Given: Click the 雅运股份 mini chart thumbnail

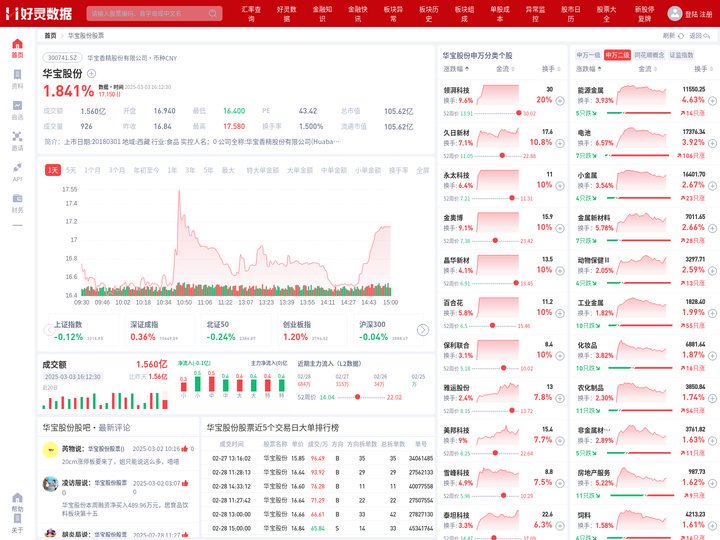Looking at the screenshot, I should point(497,393).
